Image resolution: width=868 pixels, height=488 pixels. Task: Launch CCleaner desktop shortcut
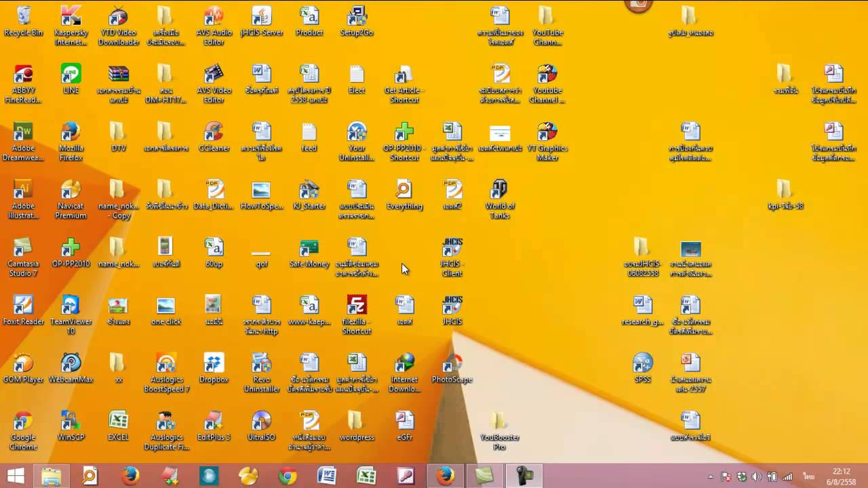(214, 137)
